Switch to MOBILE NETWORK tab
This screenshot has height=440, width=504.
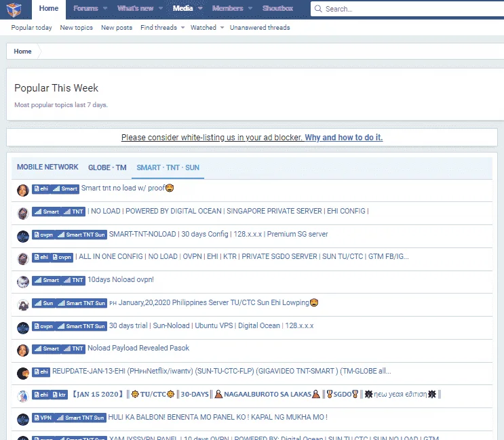[x=47, y=167]
